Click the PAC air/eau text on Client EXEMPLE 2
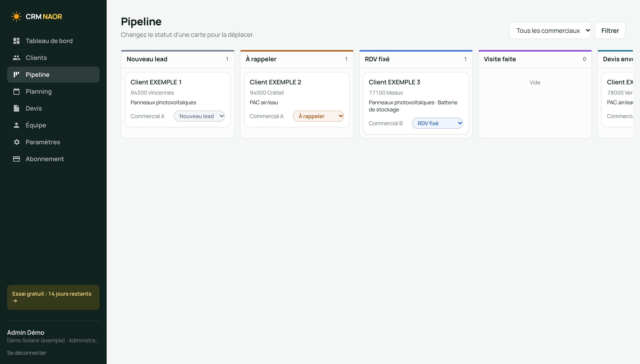640x364 pixels. (x=264, y=103)
